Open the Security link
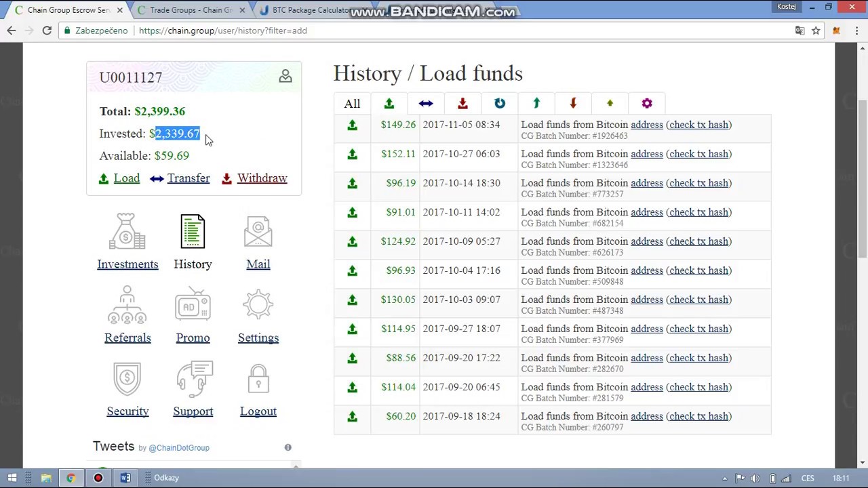Screen dimensions: 868x488 (x=127, y=411)
